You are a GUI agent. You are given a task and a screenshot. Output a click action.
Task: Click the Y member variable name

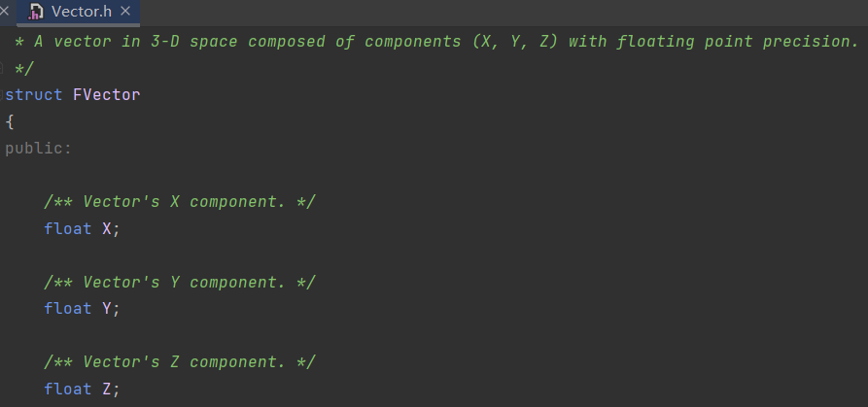click(x=107, y=309)
